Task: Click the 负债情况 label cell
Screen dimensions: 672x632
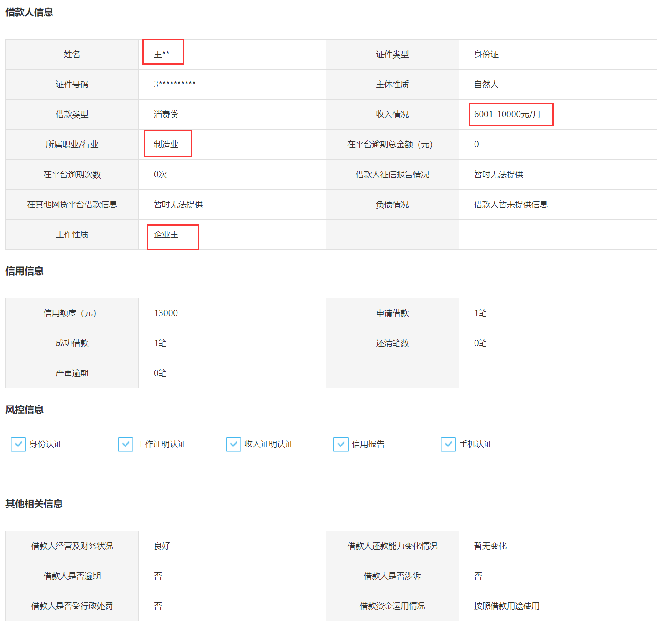Action: tap(392, 205)
